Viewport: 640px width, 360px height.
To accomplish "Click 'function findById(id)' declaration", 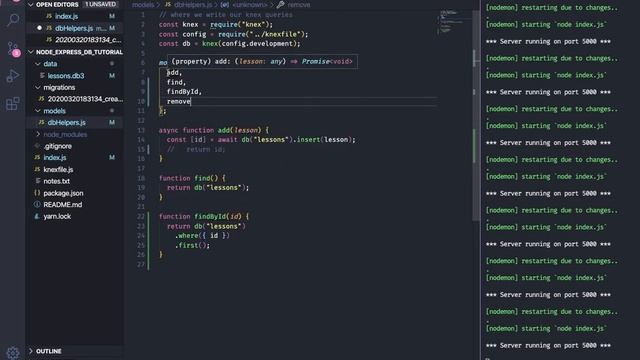I will [x=204, y=217].
